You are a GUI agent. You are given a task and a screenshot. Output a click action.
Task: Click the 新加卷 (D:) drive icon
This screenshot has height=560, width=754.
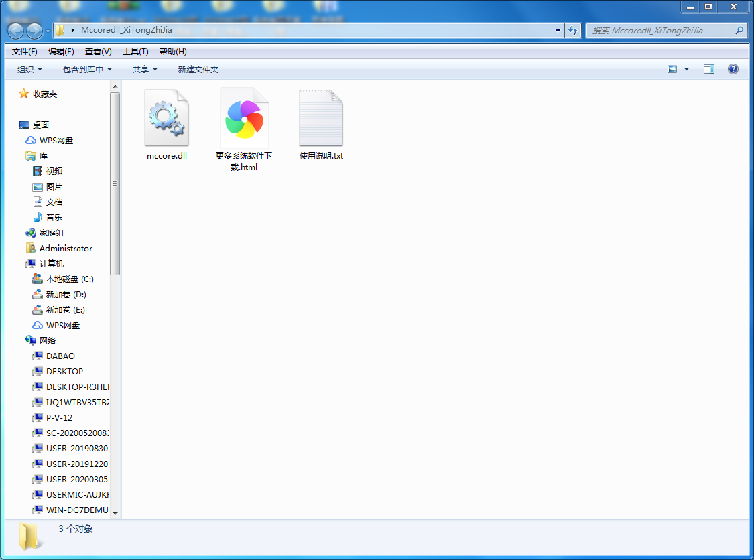point(38,294)
